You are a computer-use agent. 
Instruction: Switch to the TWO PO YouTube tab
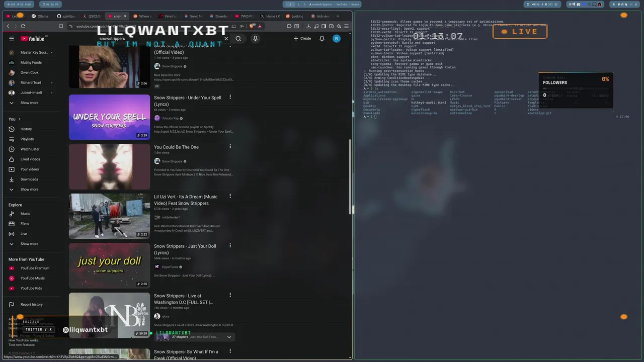pos(244,16)
